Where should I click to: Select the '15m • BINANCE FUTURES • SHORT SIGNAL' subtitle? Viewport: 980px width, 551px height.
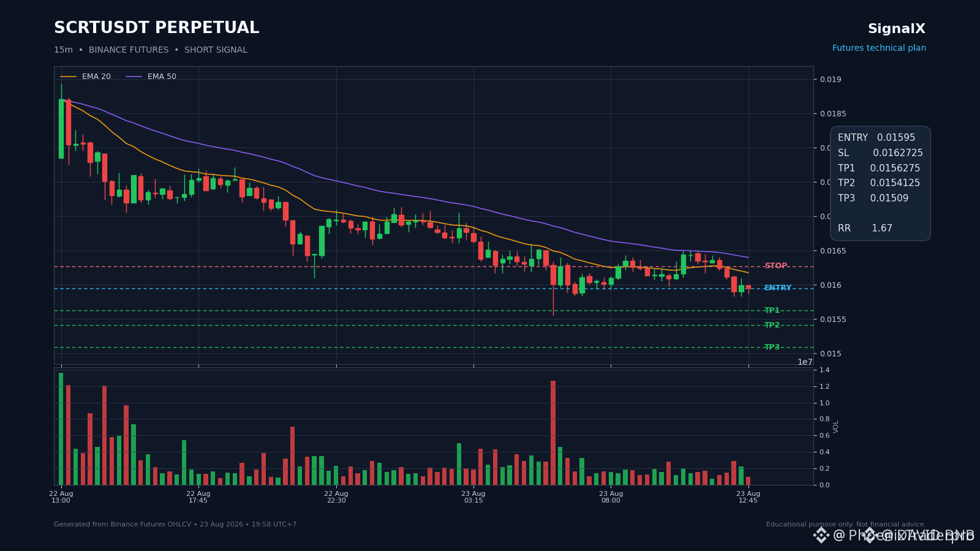click(x=151, y=50)
